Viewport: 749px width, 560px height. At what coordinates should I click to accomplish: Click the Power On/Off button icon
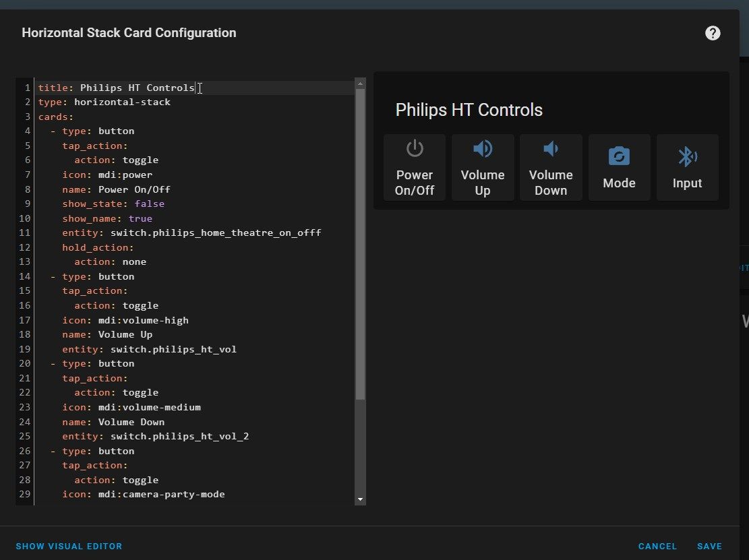pyautogui.click(x=414, y=148)
